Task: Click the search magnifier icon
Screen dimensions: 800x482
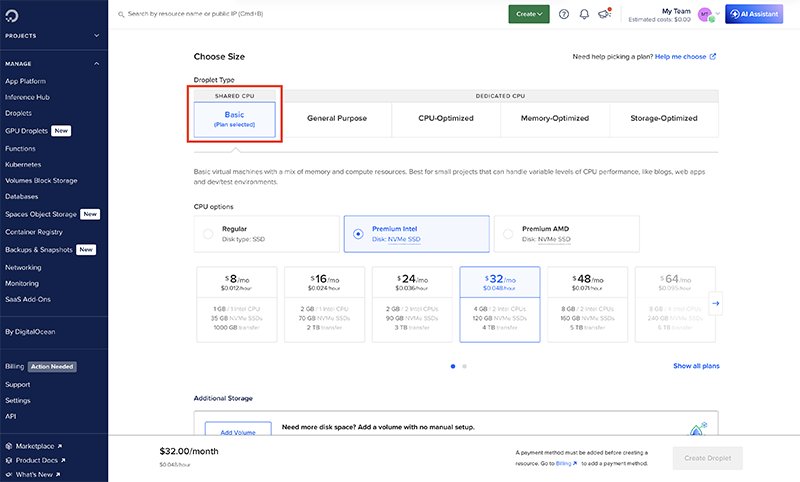Action: pos(122,15)
